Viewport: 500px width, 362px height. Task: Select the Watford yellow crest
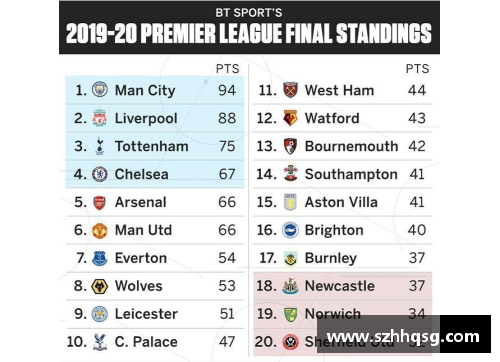coord(290,118)
